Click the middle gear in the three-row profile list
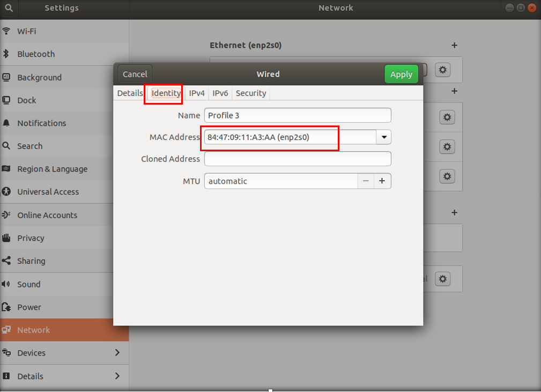541x392 pixels. coord(447,147)
